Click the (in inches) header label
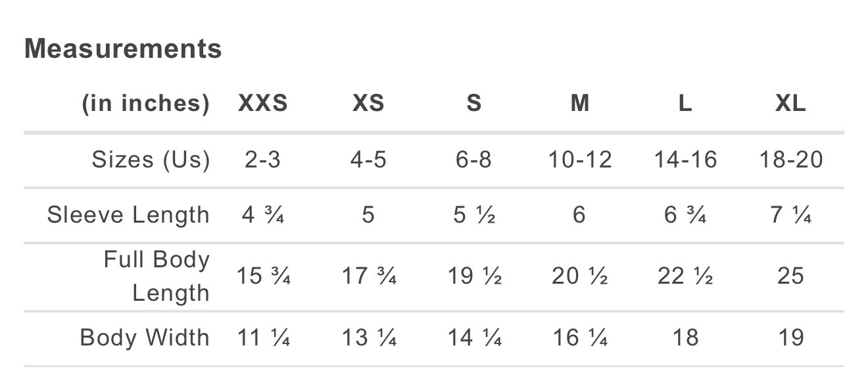The image size is (868, 375). coord(145,104)
